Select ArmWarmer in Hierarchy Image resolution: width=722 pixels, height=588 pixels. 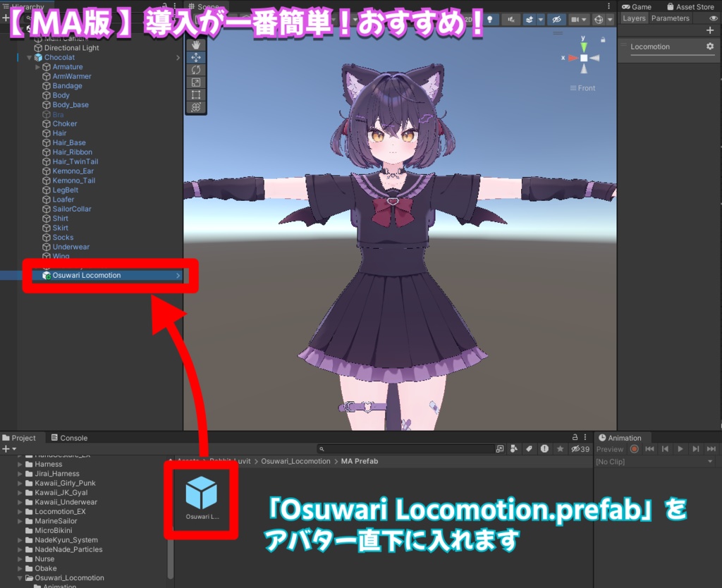coord(72,76)
